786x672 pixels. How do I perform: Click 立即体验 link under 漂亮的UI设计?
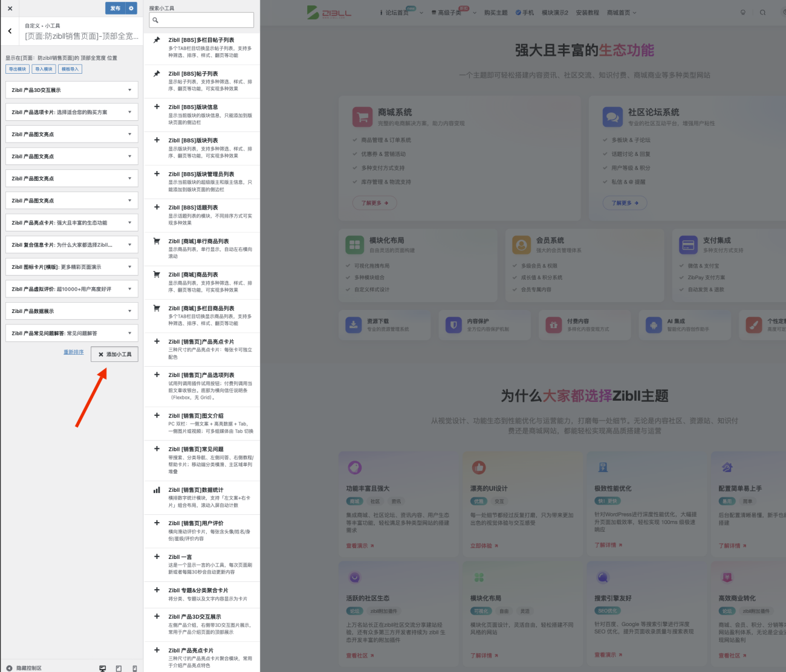[484, 546]
